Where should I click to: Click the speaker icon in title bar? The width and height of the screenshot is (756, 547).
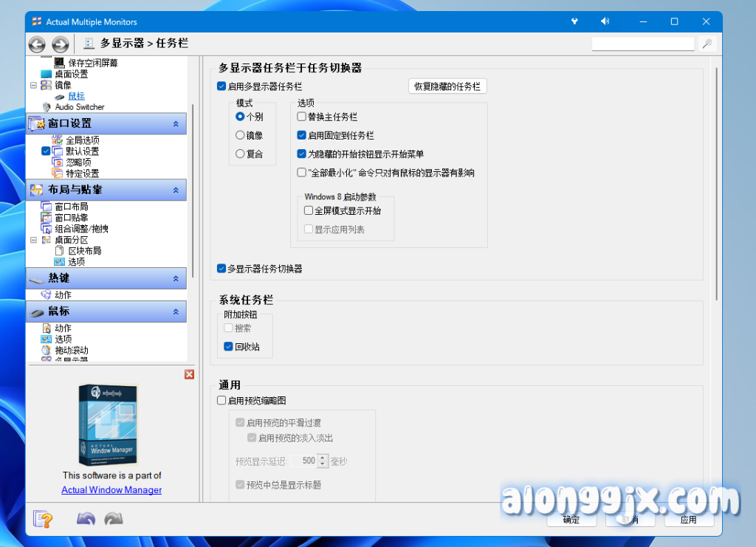coord(605,21)
